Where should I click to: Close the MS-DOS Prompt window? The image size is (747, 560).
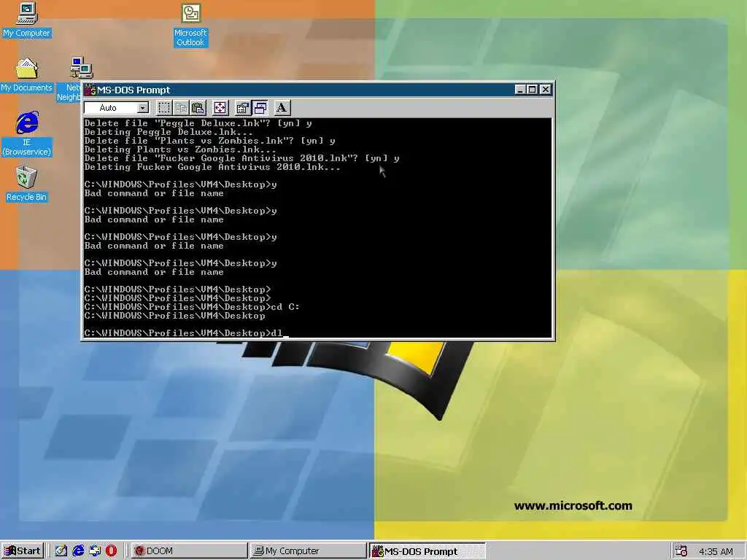pyautogui.click(x=546, y=90)
